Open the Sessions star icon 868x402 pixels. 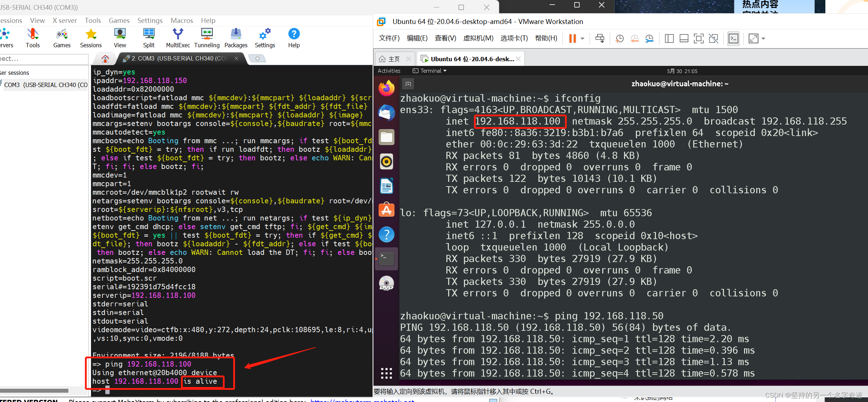click(x=91, y=38)
